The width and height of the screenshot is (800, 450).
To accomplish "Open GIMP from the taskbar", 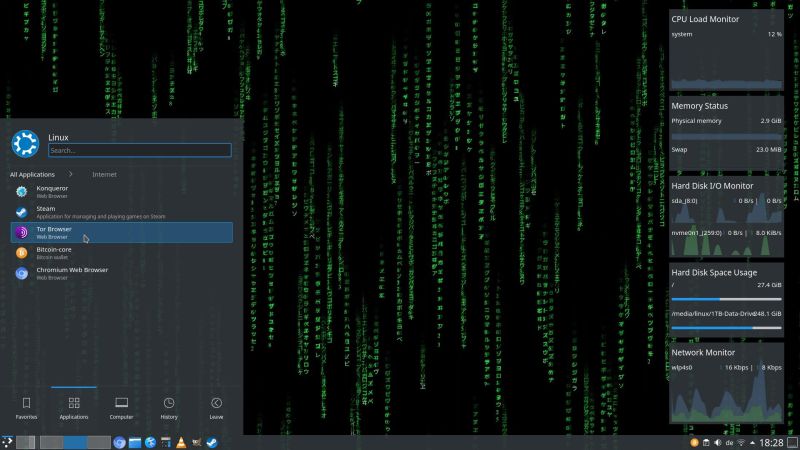I will (196, 442).
